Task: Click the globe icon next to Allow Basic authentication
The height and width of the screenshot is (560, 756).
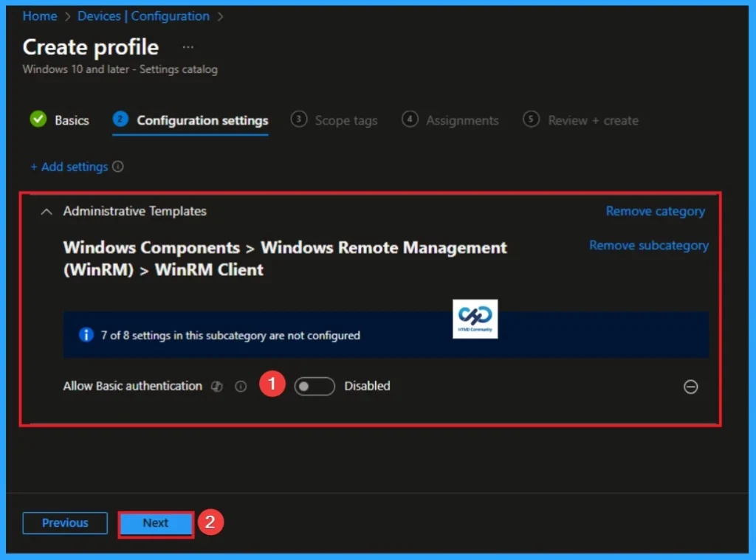Action: coord(216,386)
